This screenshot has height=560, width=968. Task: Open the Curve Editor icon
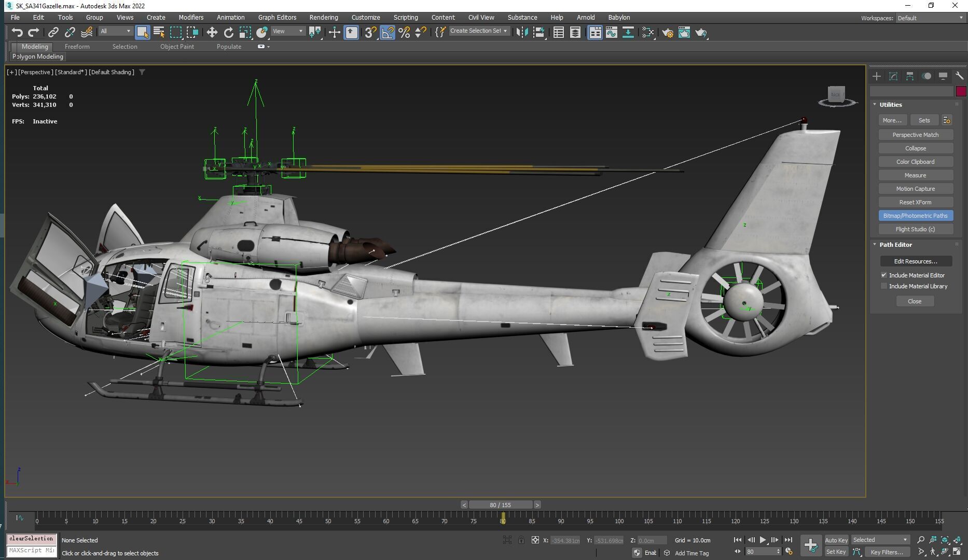click(612, 33)
